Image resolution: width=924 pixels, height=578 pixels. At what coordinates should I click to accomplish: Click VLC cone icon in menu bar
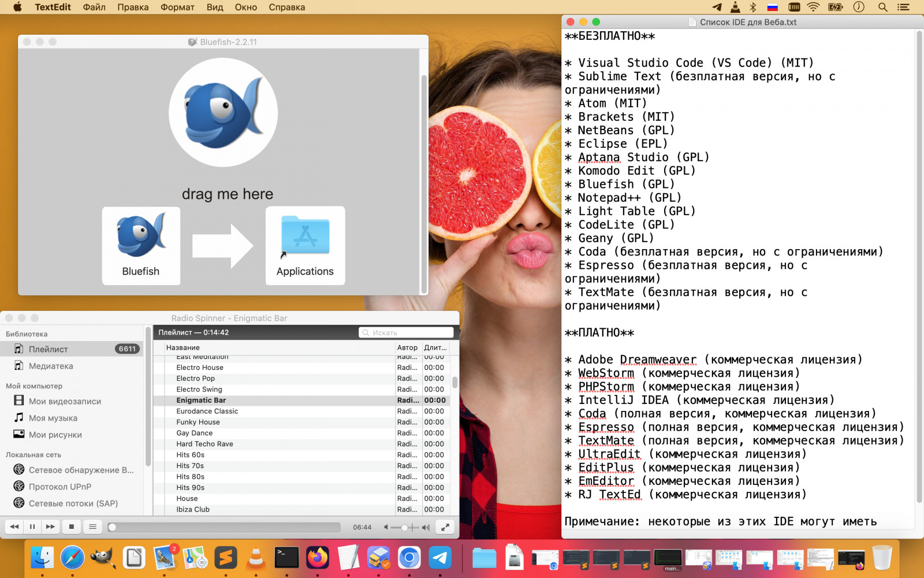click(x=735, y=7)
